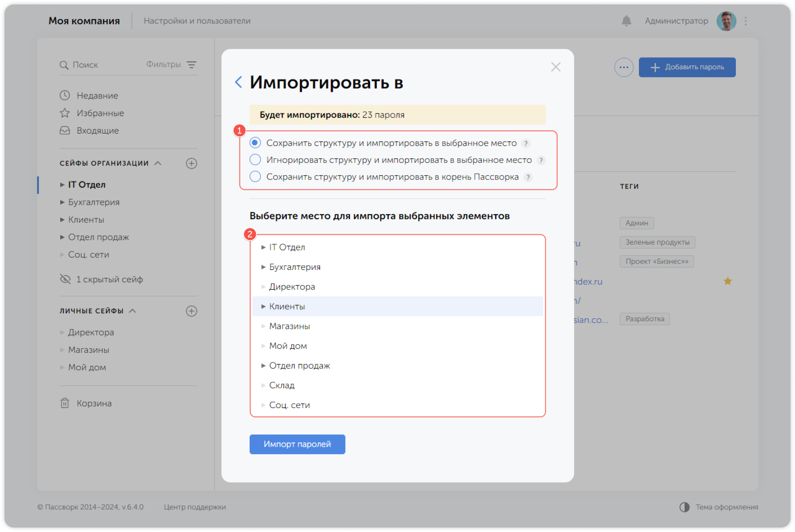Expand the Бухгалтерия vault in the import list
The width and height of the screenshot is (795, 532).
[x=263, y=267]
